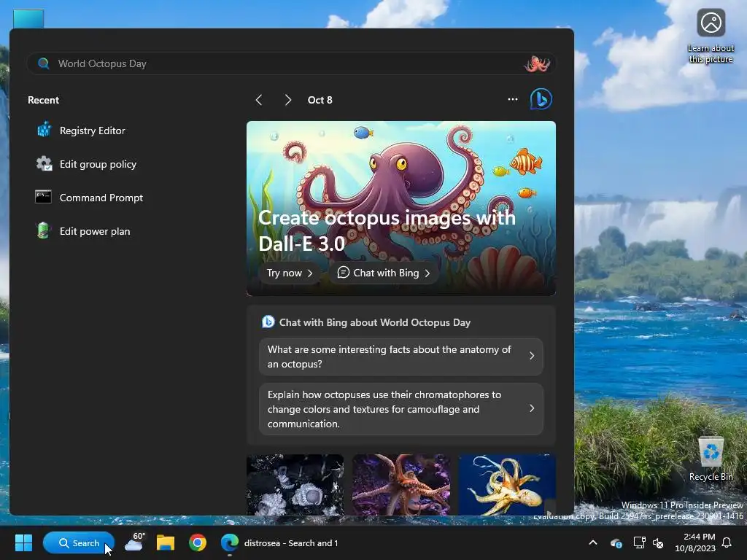Open Edit group policy recent item
747x560 pixels.
tap(86, 164)
